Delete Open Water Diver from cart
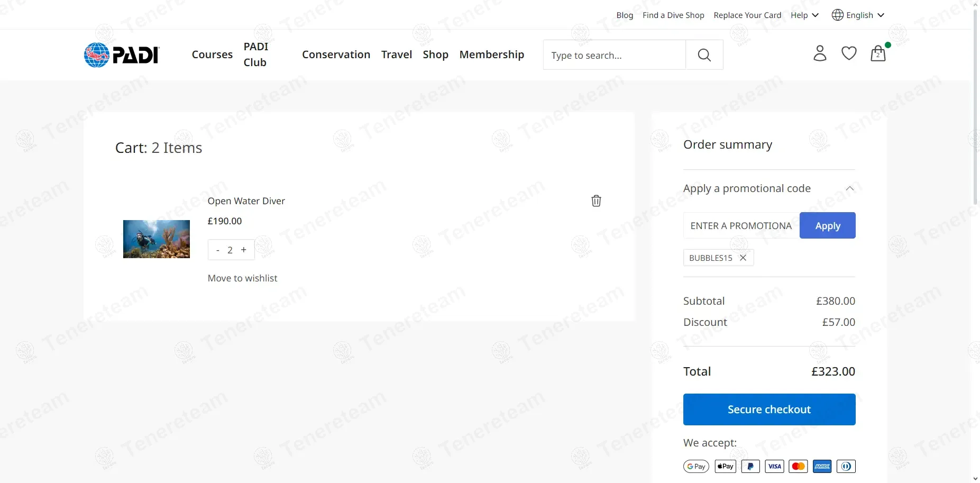This screenshot has height=483, width=980. [x=596, y=201]
